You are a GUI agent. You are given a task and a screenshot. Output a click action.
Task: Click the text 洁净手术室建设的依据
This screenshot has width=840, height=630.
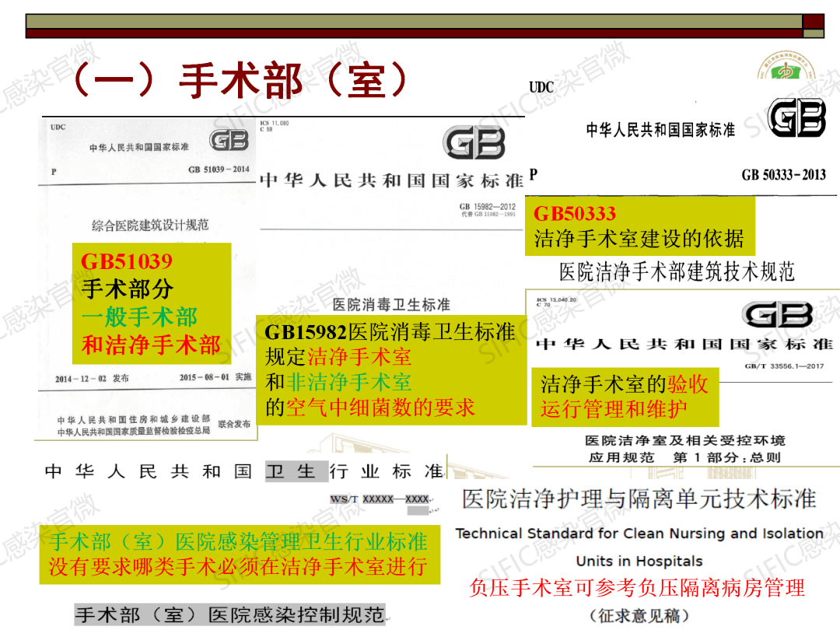[x=639, y=239]
